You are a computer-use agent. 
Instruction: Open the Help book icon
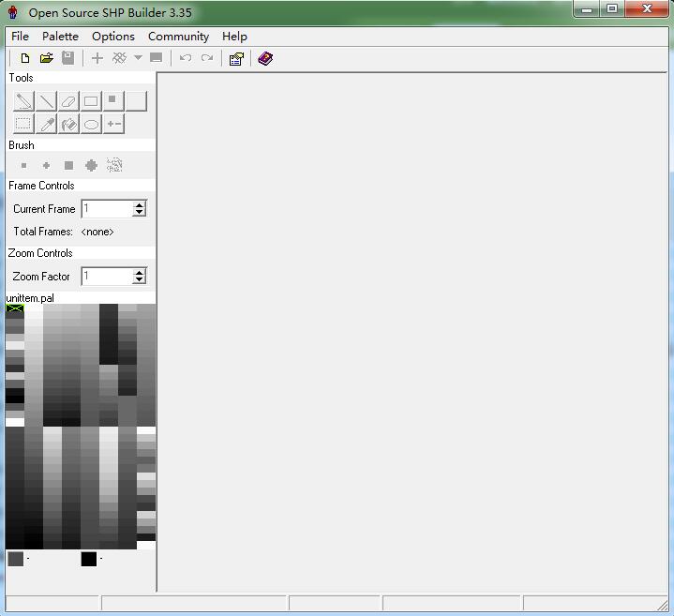[265, 58]
